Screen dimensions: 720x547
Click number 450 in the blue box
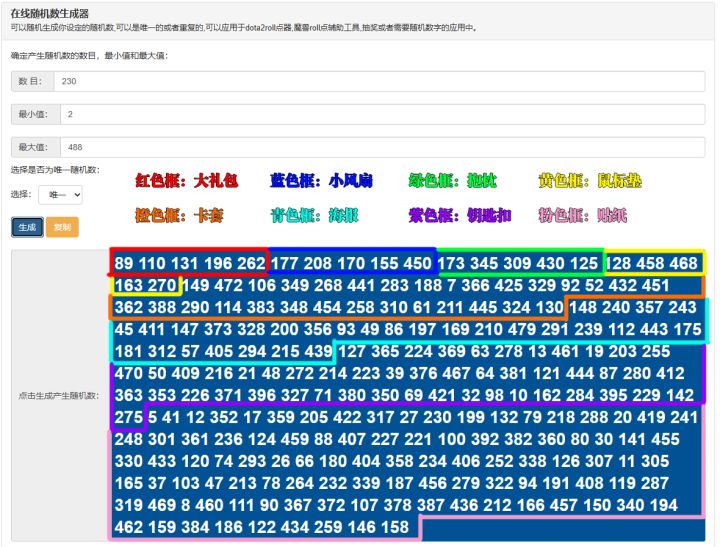(x=418, y=264)
